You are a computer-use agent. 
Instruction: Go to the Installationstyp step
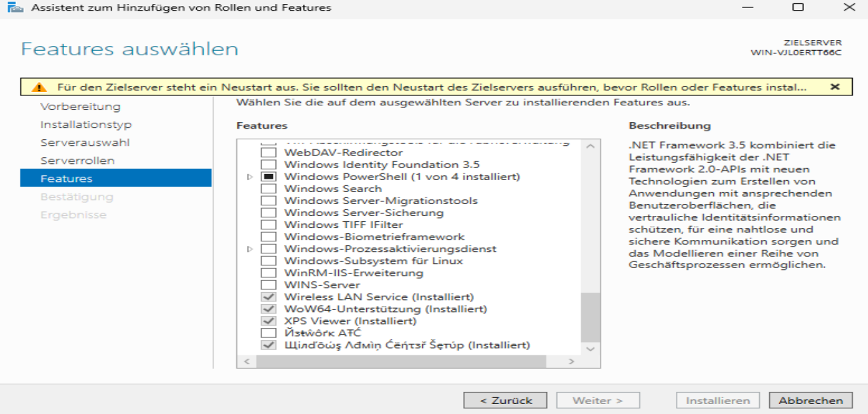(x=85, y=125)
